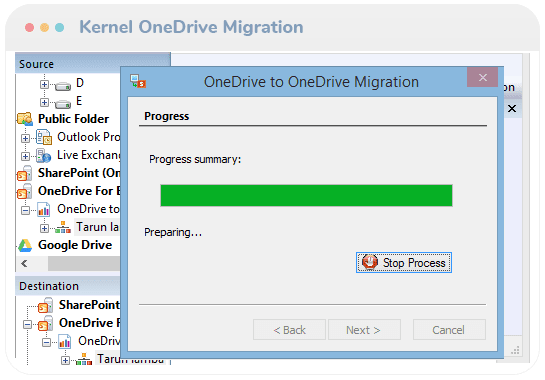Click the OneDrive to OneDrive chart icon
The height and width of the screenshot is (380, 545).
tap(44, 209)
